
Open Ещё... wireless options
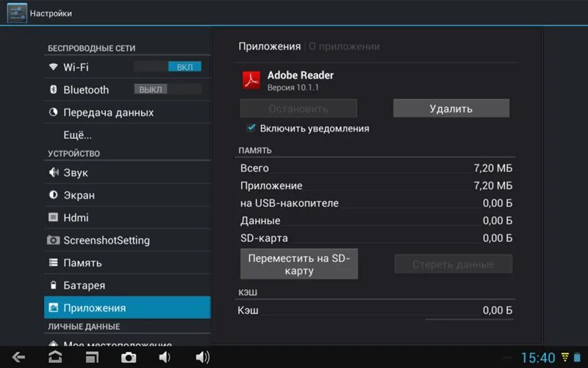pos(127,135)
